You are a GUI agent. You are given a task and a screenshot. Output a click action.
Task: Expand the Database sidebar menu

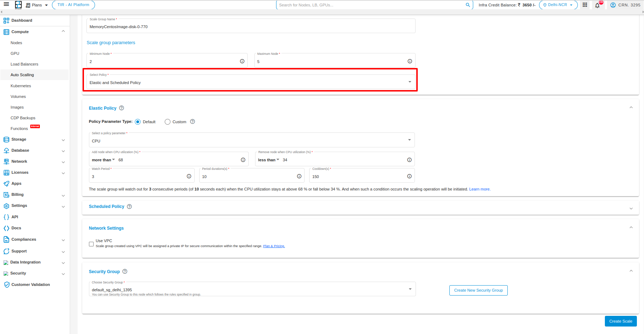63,151
